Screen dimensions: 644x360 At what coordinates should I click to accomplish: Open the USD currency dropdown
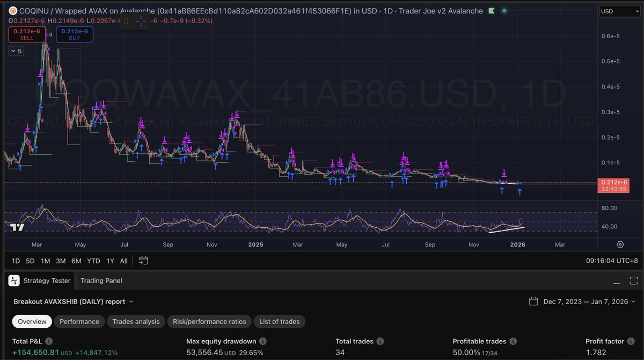pos(619,11)
